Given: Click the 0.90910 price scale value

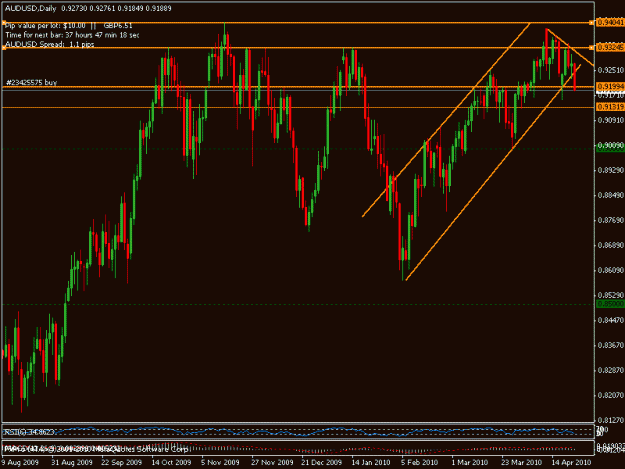Looking at the screenshot, I should tap(611, 120).
